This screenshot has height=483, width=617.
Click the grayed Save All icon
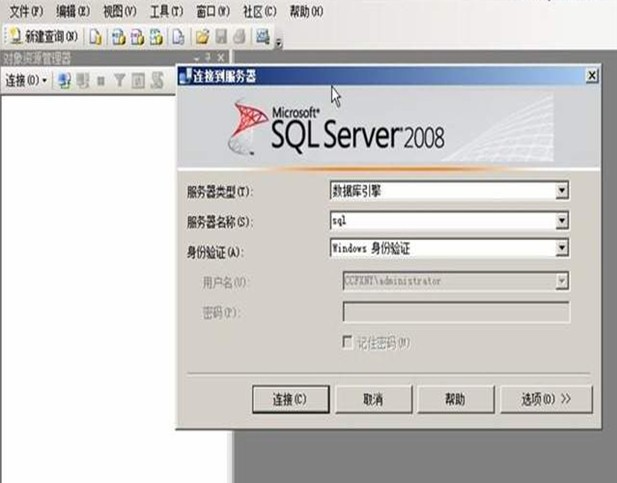[239, 37]
